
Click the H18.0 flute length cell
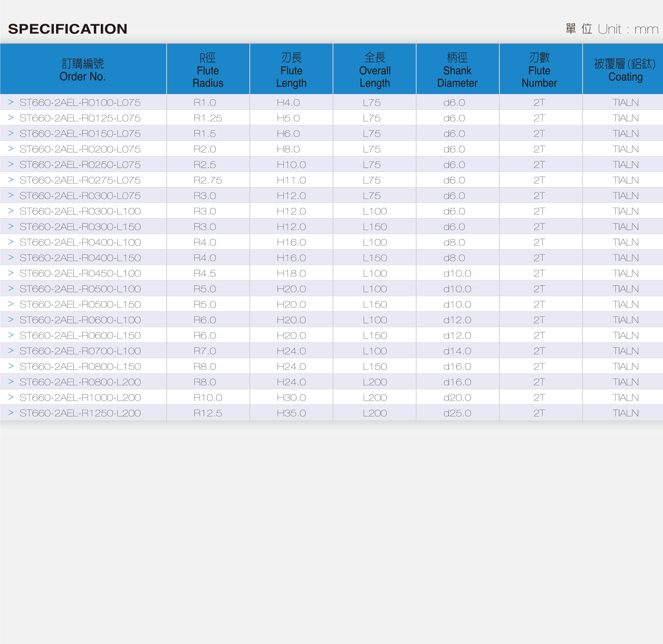(x=291, y=273)
